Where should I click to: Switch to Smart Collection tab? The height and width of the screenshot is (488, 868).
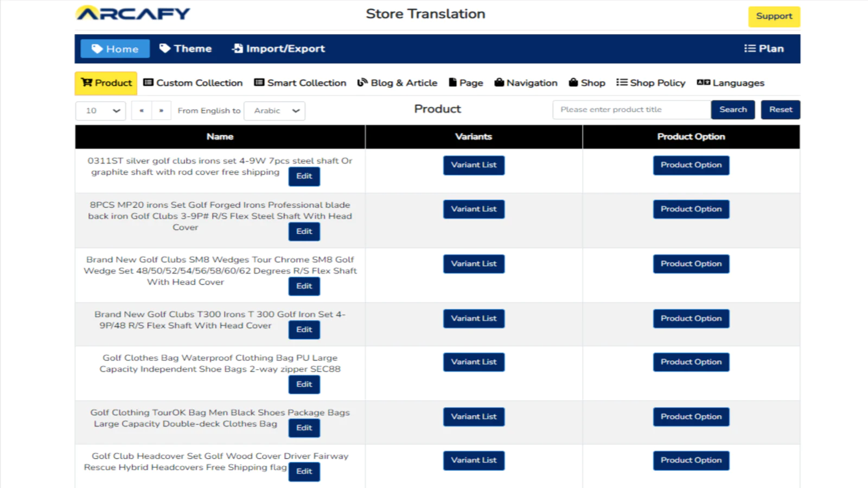(x=300, y=83)
